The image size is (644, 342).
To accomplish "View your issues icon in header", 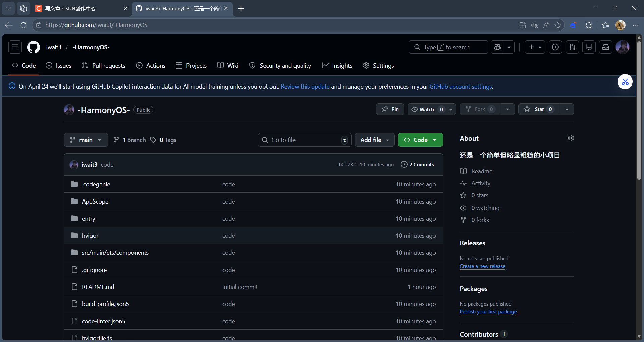I will point(555,47).
